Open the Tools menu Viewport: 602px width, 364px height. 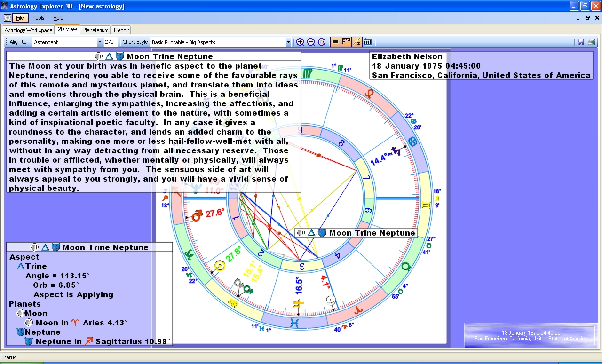(39, 18)
